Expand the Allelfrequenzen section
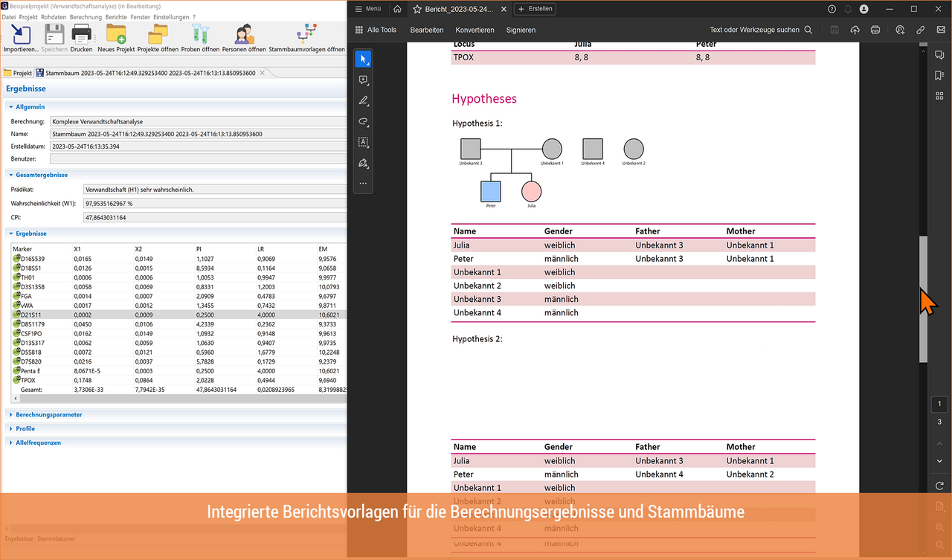Viewport: 952px width, 560px height. (x=12, y=442)
